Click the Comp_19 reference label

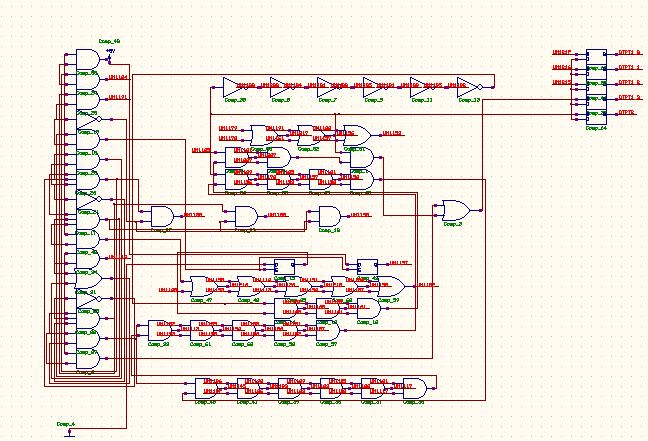[x=330, y=230]
